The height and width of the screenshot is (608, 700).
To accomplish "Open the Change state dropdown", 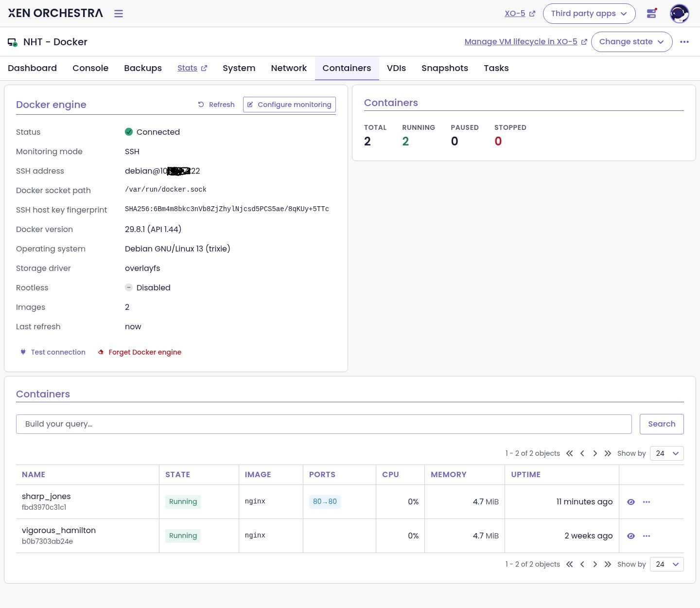I will pos(631,42).
